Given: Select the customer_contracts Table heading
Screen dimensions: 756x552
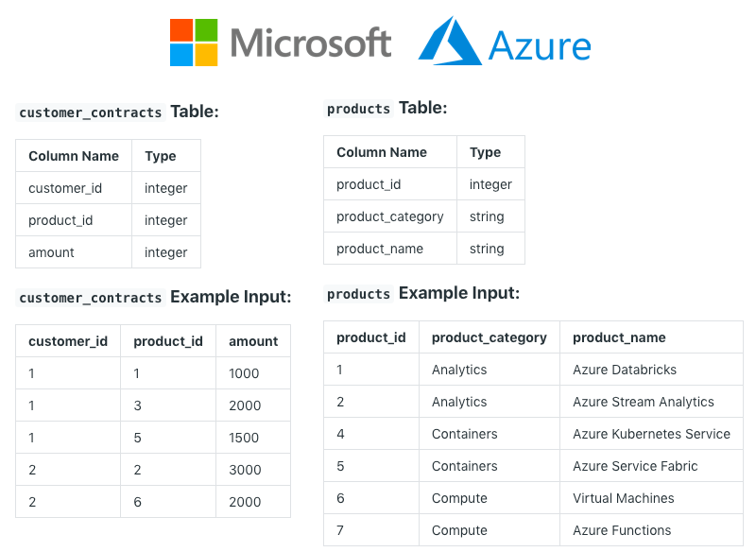Looking at the screenshot, I should coord(118,112).
